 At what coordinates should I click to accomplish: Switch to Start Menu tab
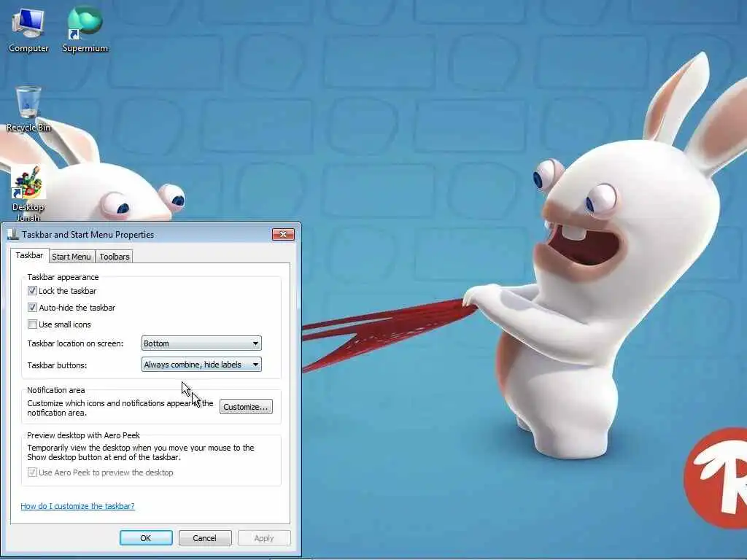71,257
